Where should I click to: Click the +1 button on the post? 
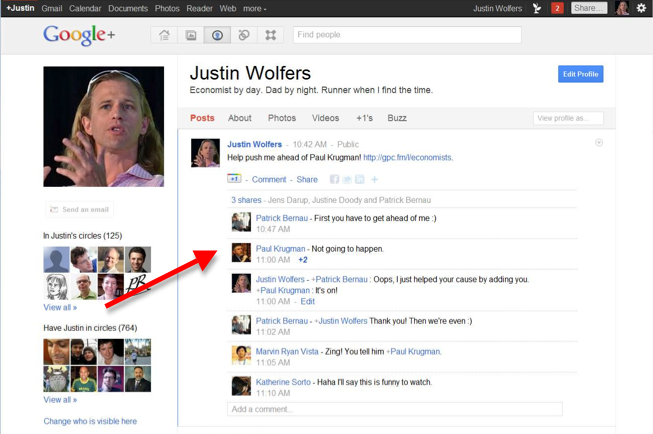pyautogui.click(x=234, y=179)
